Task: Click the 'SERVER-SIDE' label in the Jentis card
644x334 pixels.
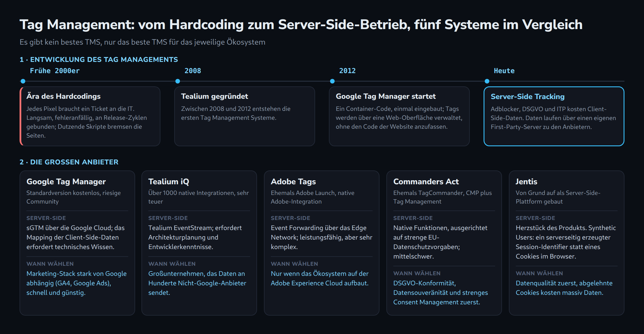Action: [x=535, y=218]
